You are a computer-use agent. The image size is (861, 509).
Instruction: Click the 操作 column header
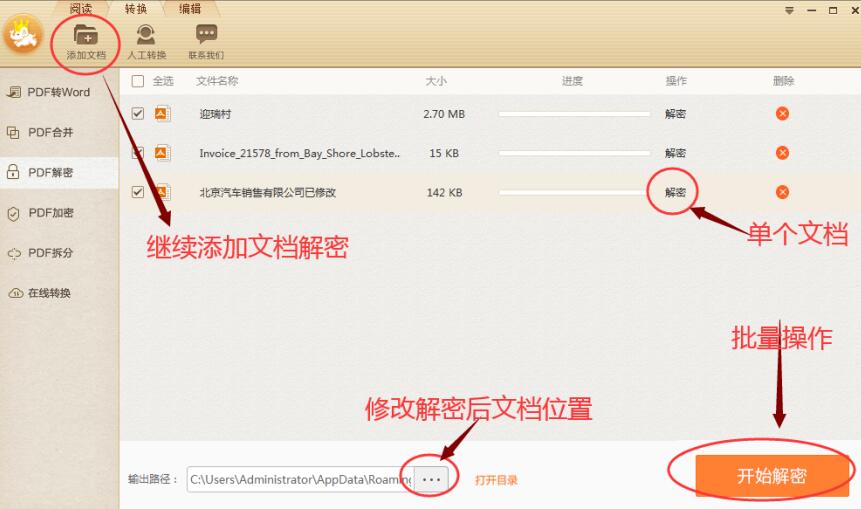(x=676, y=81)
